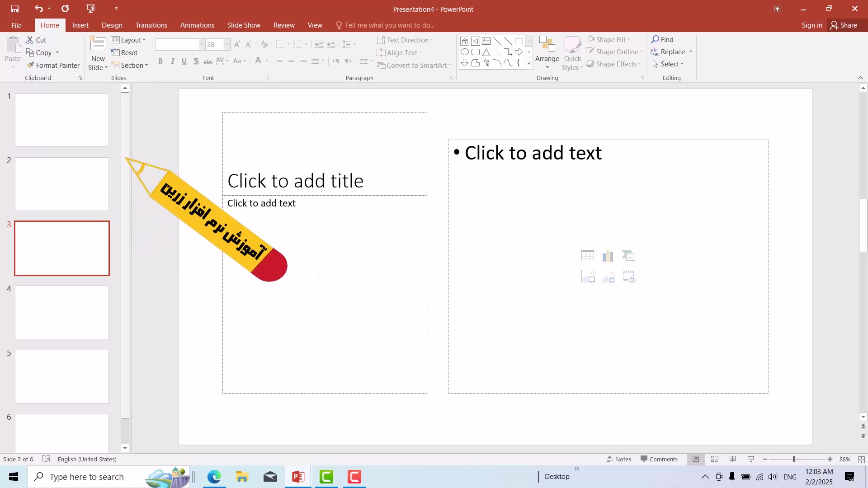Toggle the Notes pane
868x488 pixels.
point(619,459)
